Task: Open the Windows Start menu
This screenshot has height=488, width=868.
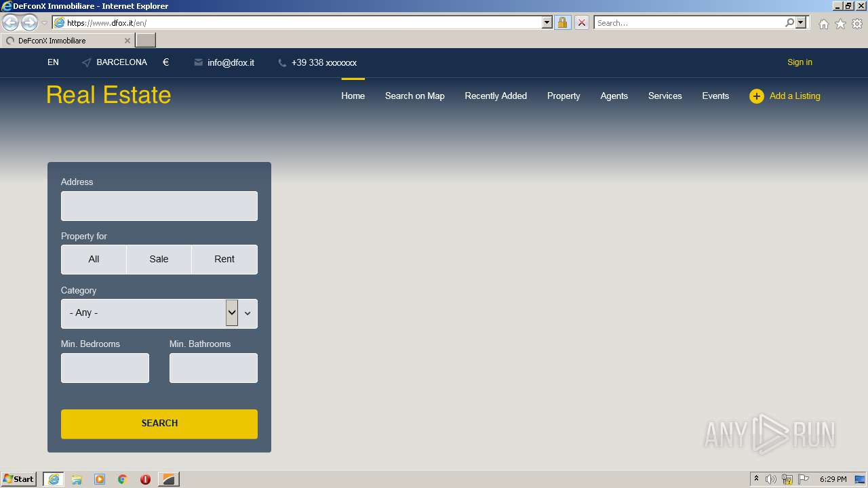Action: coord(19,479)
